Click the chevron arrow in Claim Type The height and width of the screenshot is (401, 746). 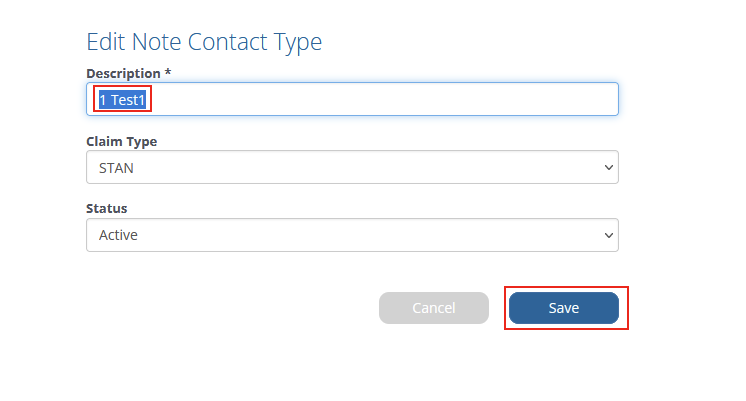tap(608, 167)
